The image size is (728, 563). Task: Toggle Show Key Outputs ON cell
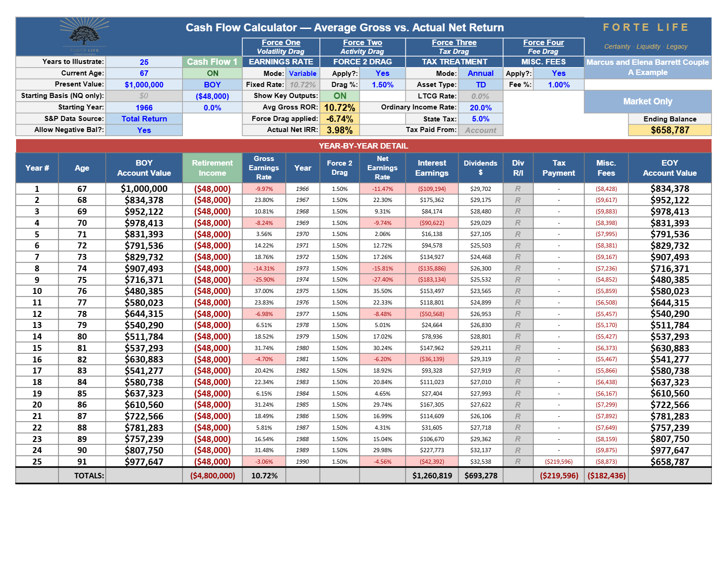pyautogui.click(x=340, y=96)
